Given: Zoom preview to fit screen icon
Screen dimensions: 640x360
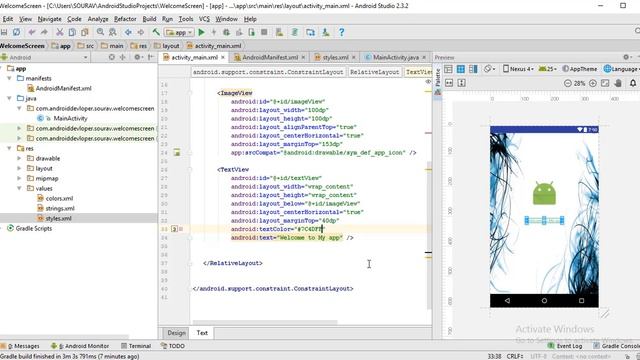Looking at the screenshot, I should 605,83.
